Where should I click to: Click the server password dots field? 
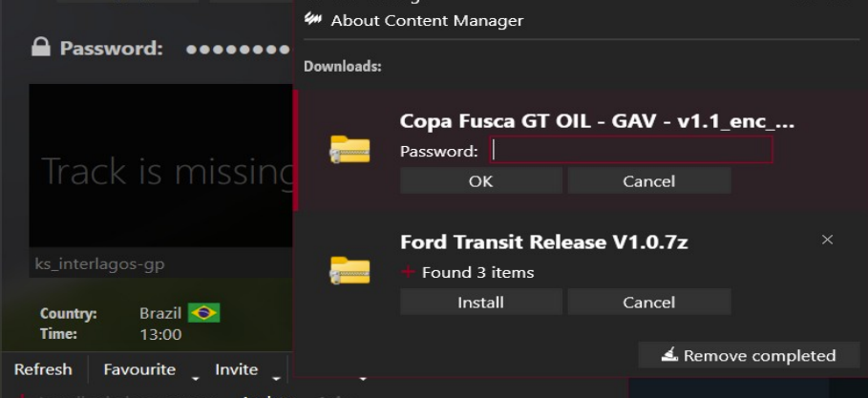tap(238, 49)
